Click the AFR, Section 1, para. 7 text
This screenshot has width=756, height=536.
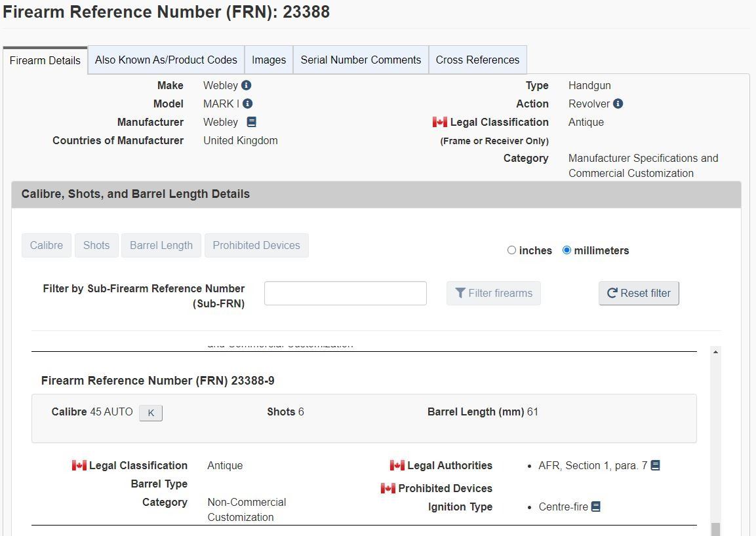pyautogui.click(x=593, y=465)
